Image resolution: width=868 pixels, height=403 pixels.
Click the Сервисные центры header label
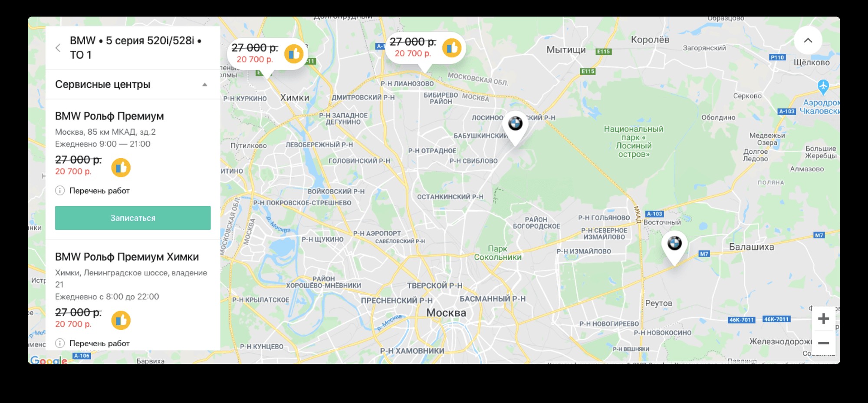pos(102,85)
